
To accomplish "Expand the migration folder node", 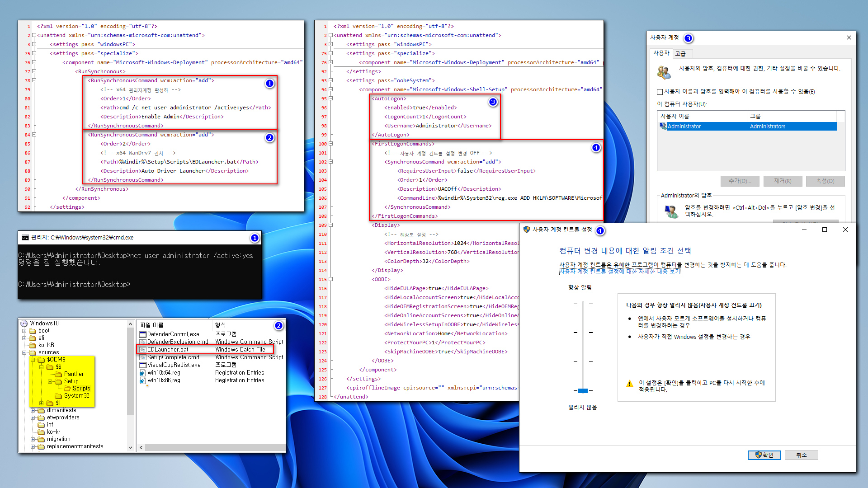I will 33,439.
